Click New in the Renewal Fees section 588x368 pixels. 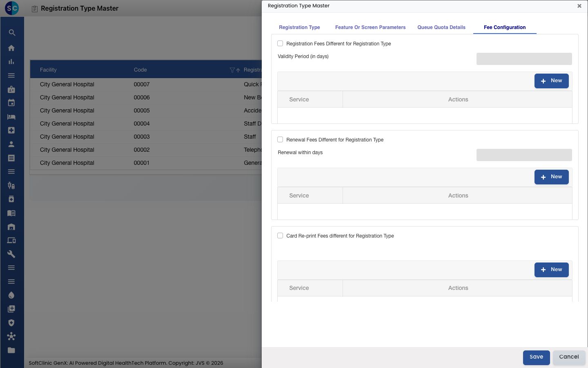pyautogui.click(x=551, y=177)
